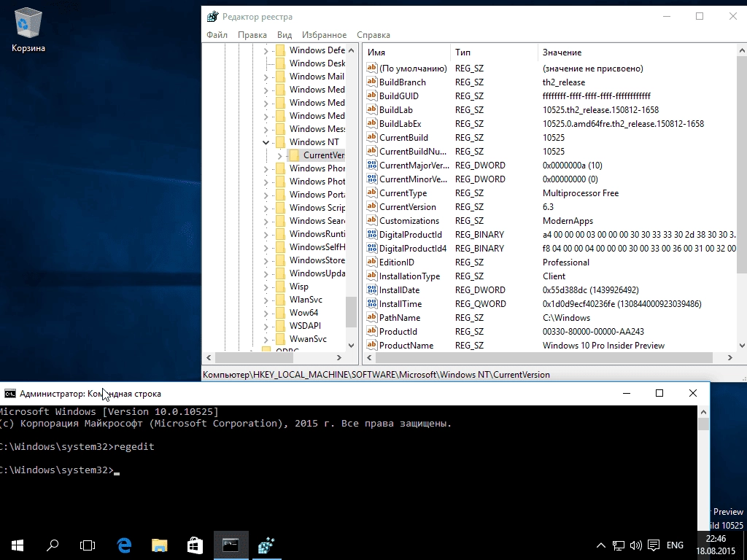Expand the Wow64 tree node

266,312
